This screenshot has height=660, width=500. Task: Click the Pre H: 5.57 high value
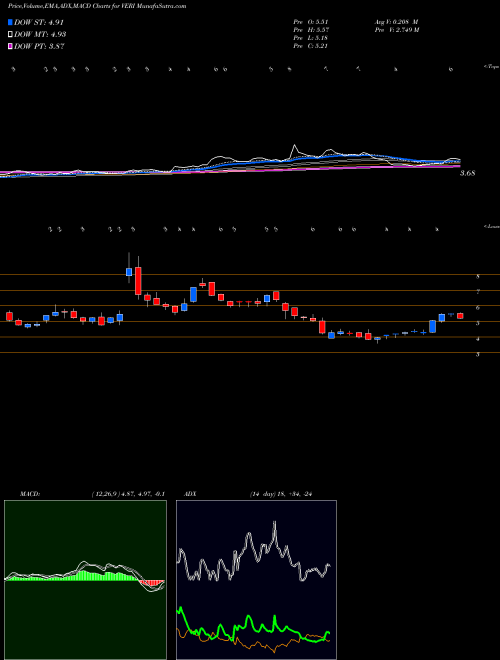(x=311, y=30)
